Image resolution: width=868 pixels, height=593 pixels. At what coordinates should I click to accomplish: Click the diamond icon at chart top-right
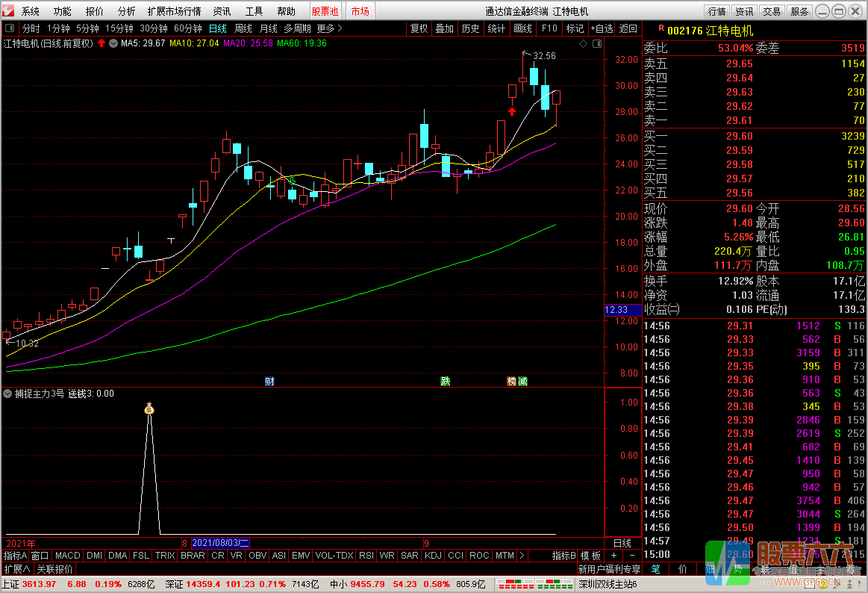pos(584,44)
